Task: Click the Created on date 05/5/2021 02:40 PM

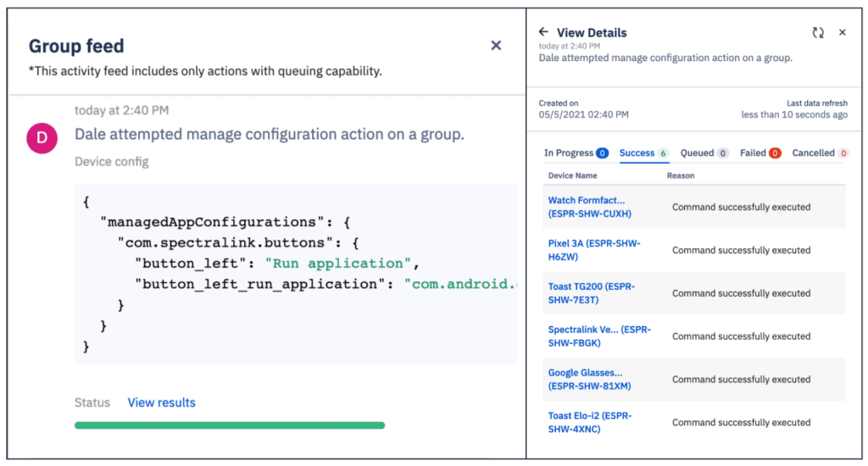Action: pos(583,114)
